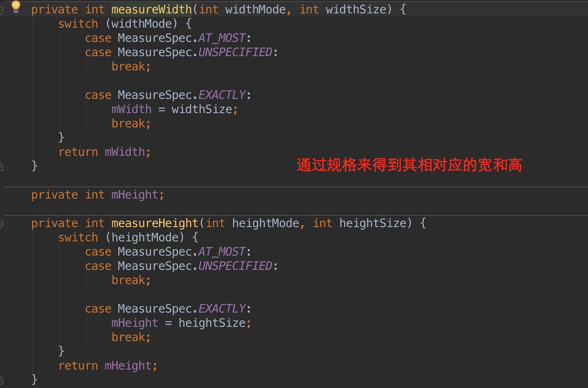The image size is (588, 388).
Task: Click widthSize in the assignment to mWidth
Action: pyautogui.click(x=202, y=109)
